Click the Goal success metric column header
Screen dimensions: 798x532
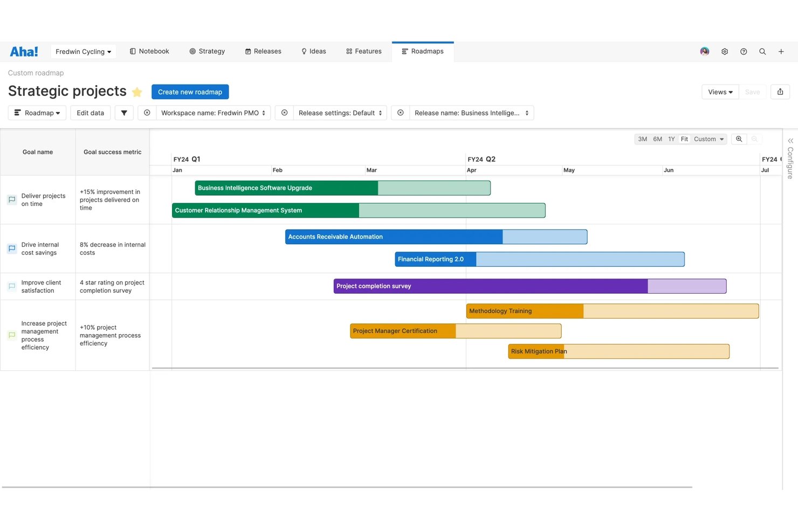tap(113, 153)
